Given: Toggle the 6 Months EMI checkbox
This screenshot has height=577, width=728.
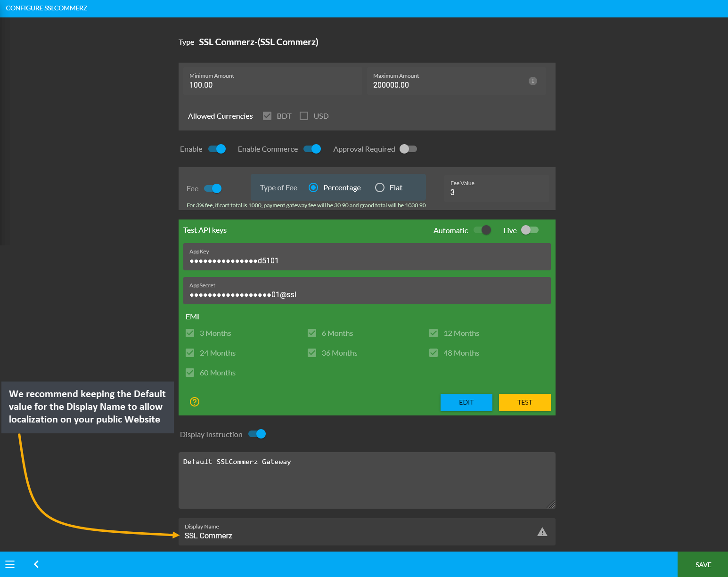Looking at the screenshot, I should (312, 333).
